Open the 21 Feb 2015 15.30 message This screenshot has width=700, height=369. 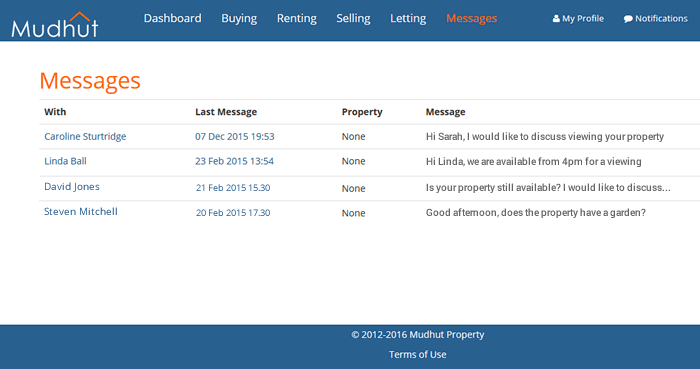coord(233,188)
